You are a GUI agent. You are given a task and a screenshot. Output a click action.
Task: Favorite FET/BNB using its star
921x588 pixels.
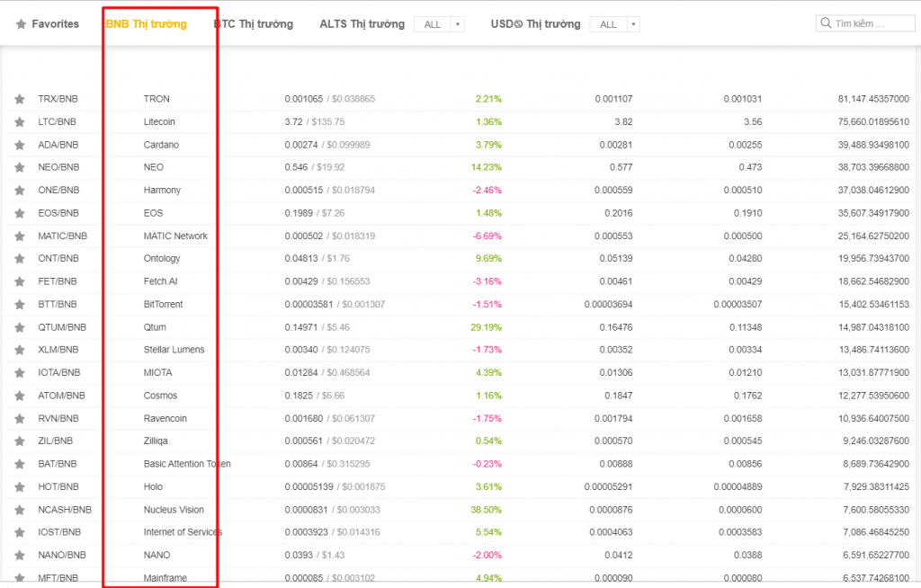point(20,281)
